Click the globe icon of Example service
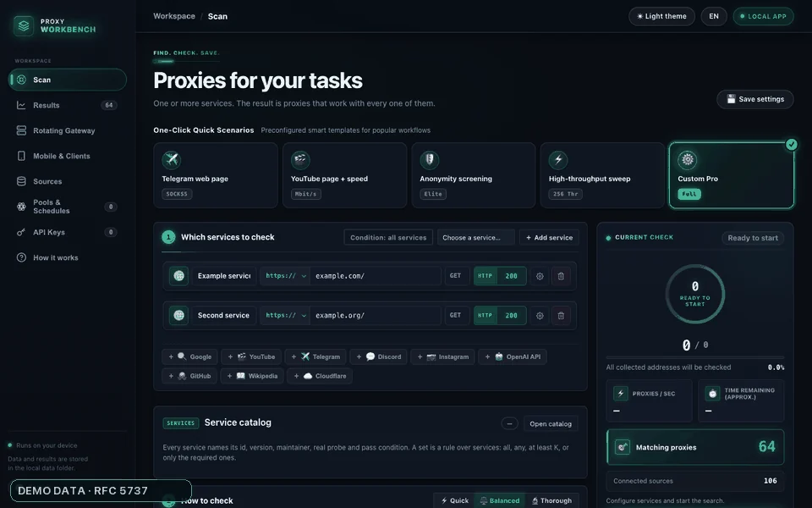Screen dimensions: 812x508 click(178, 276)
